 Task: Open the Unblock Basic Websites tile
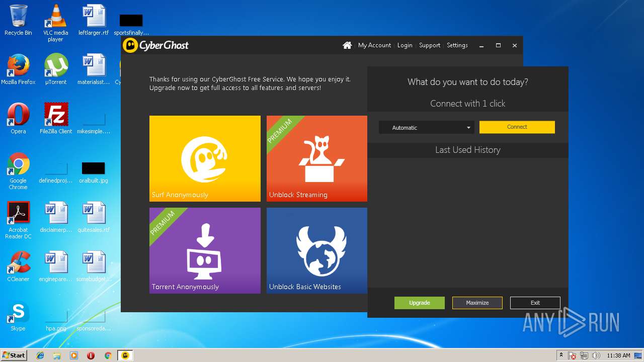coord(317,250)
